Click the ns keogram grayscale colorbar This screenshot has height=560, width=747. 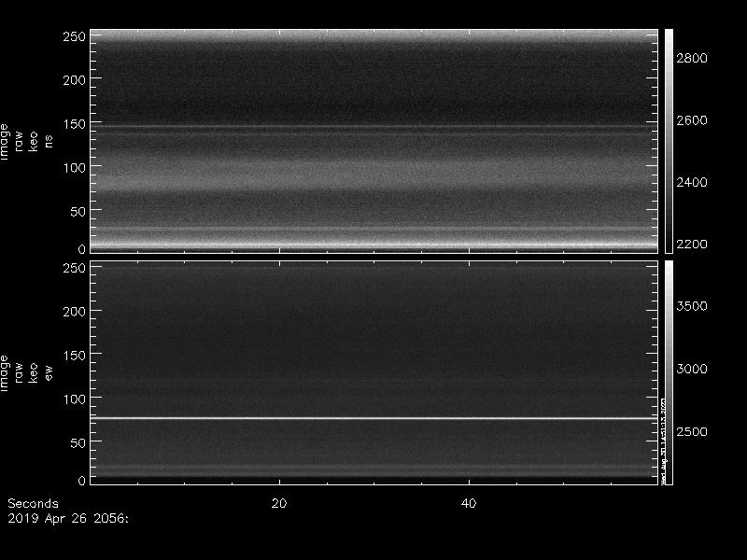[x=669, y=141]
